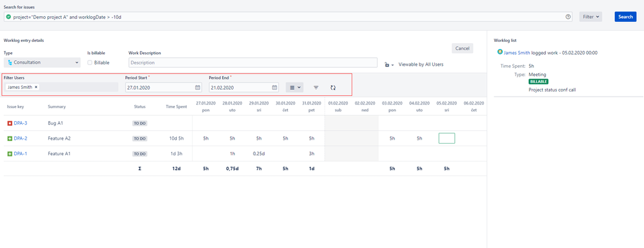Click the Cancel button
Viewport: 644px width, 248px height.
[463, 48]
